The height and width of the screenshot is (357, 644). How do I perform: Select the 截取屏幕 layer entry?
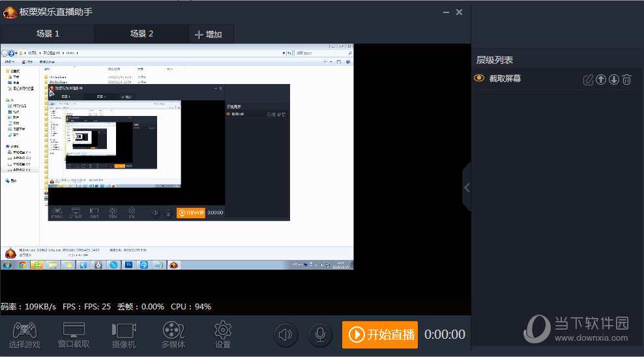[505, 79]
